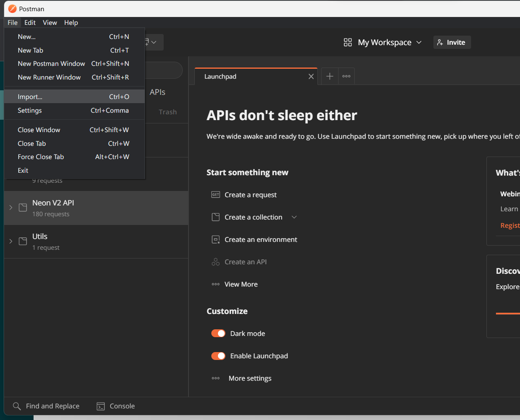Image resolution: width=520 pixels, height=420 pixels.
Task: Choose New Runner Window
Action: tap(74, 77)
